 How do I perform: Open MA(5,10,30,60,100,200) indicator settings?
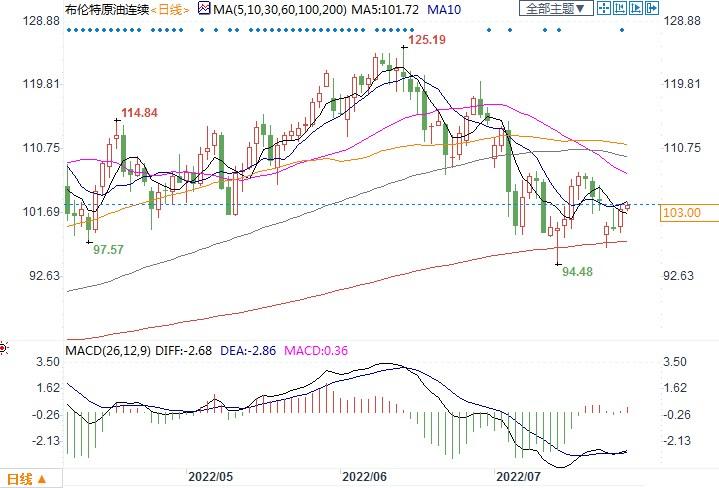(280, 9)
